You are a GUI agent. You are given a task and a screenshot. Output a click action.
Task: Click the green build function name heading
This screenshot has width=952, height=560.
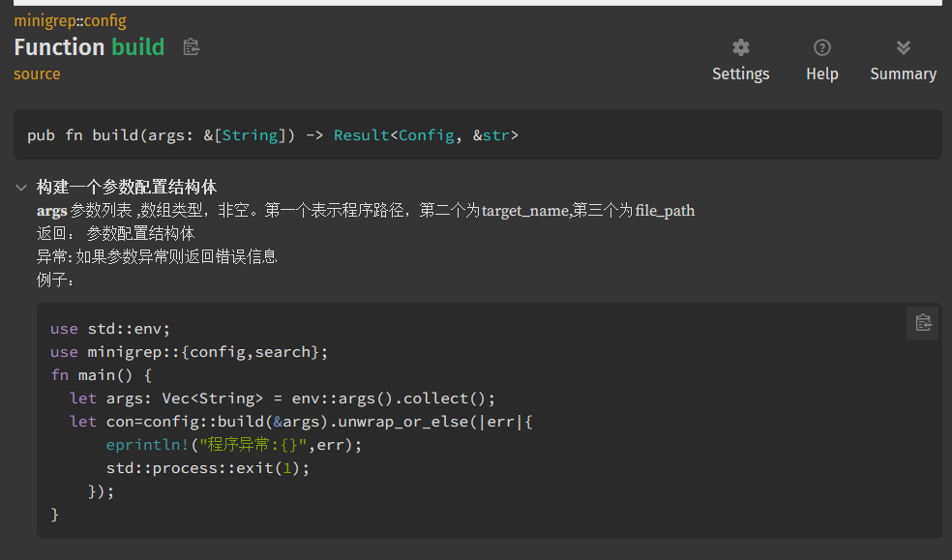tap(137, 47)
